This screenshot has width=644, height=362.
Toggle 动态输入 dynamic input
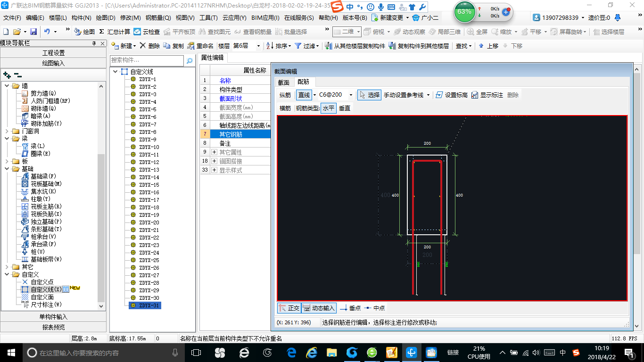[x=319, y=308]
